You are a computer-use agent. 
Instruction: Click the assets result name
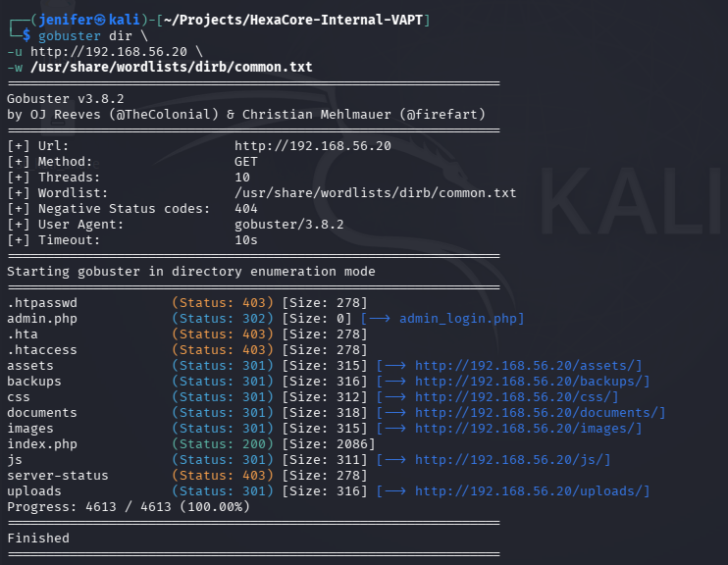point(30,365)
